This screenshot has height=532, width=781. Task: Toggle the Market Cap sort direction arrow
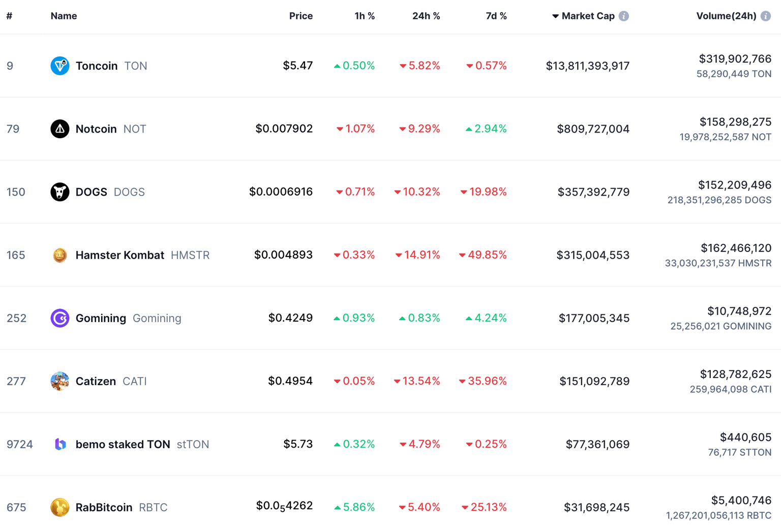pos(555,16)
